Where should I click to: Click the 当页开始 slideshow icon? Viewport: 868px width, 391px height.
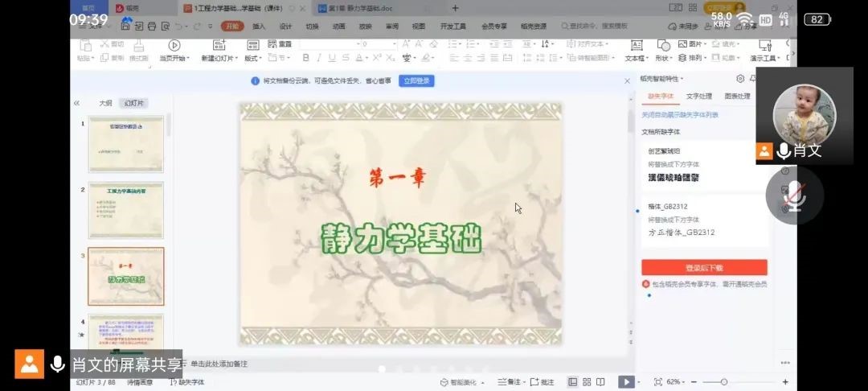point(174,46)
